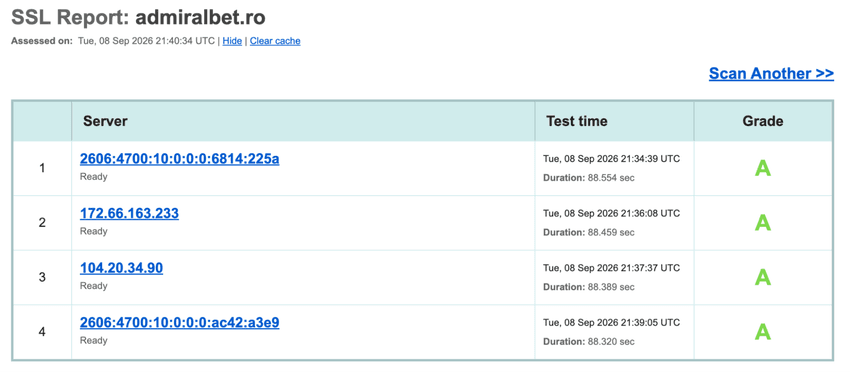This screenshot has height=374, width=850.
Task: Click row number 3 cell
Action: [x=42, y=278]
